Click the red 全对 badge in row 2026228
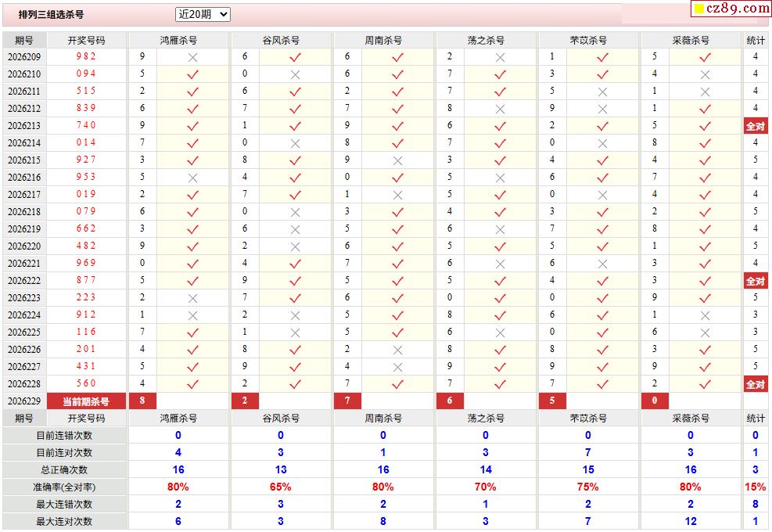The image size is (772, 532). pyautogui.click(x=756, y=384)
